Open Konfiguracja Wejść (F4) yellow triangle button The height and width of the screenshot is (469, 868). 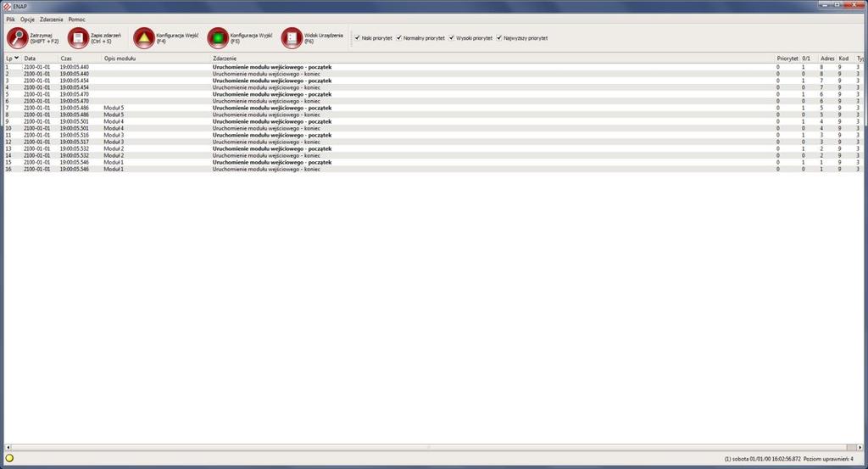click(165, 38)
